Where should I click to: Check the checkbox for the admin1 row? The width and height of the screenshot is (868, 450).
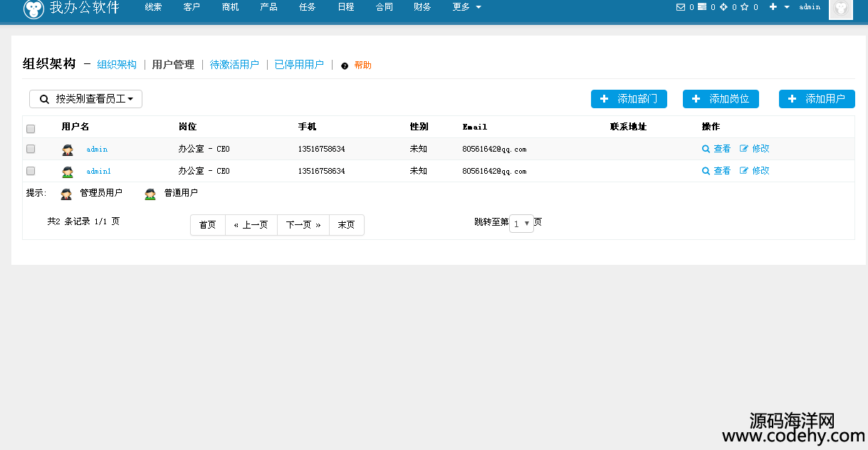tap(31, 171)
